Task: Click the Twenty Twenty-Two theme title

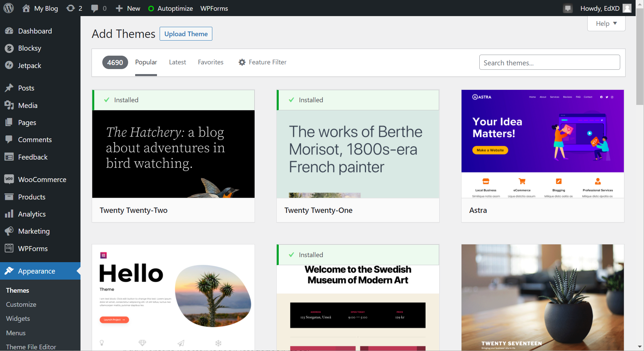Action: pyautogui.click(x=133, y=210)
